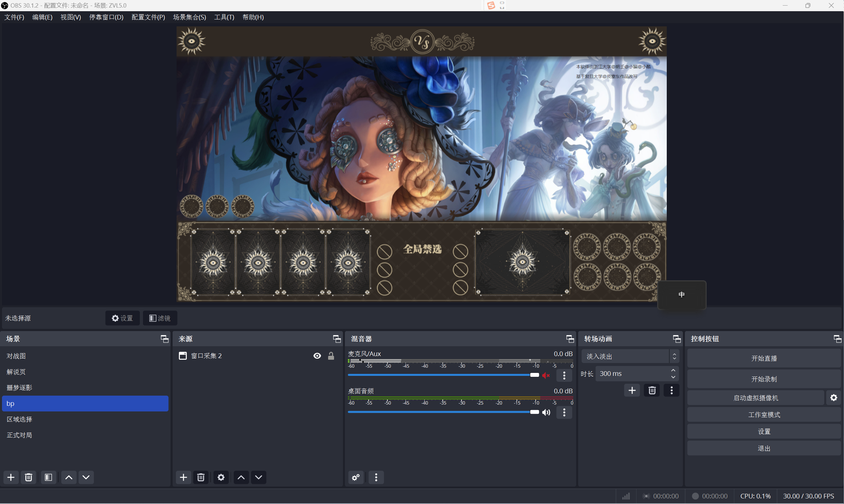This screenshot has height=504, width=844.
Task: Decrease transition duration with down arrow
Action: pos(673,377)
